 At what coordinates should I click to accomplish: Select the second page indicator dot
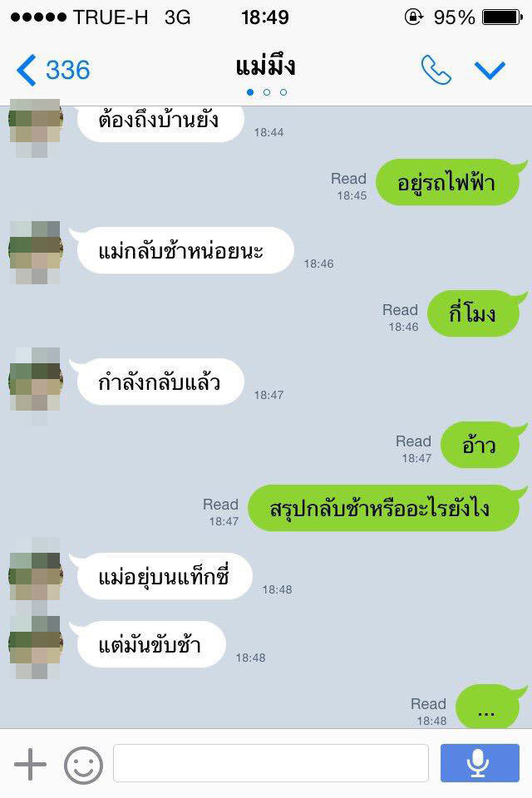click(267, 92)
